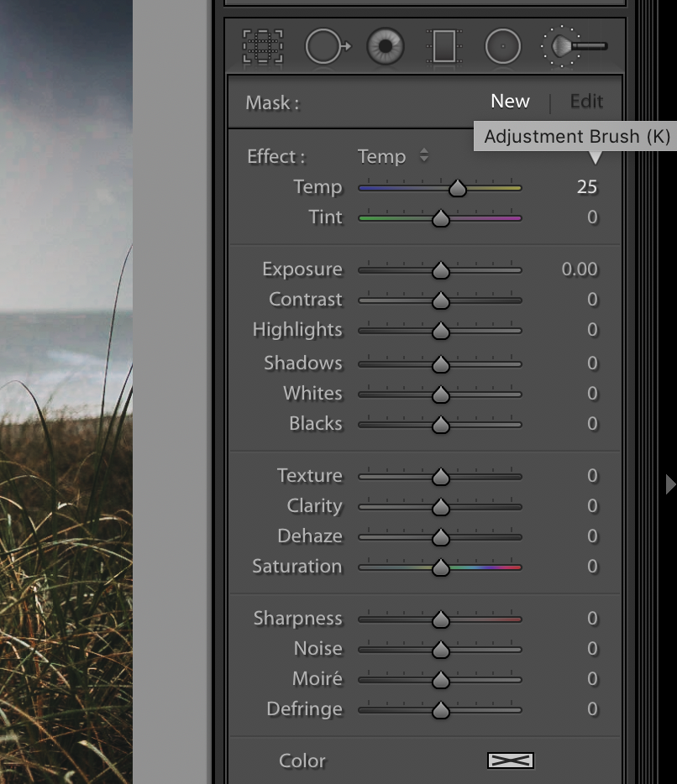
Task: Click the Moiré label
Action: click(x=318, y=678)
